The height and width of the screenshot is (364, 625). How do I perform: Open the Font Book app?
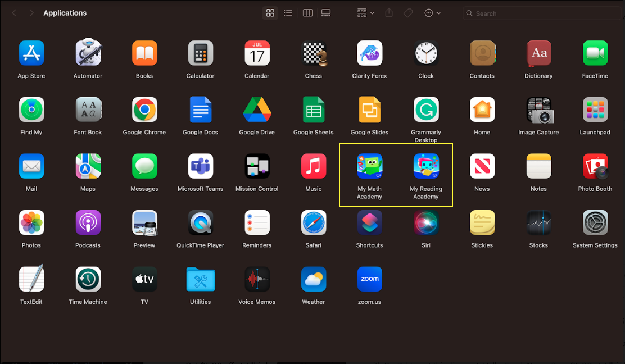[88, 110]
